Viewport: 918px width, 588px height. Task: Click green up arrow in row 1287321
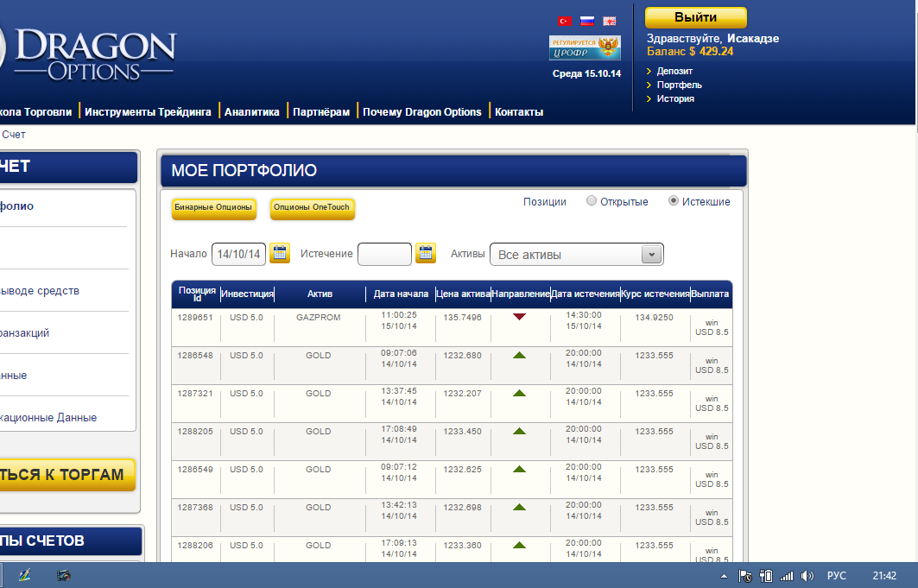click(x=519, y=393)
